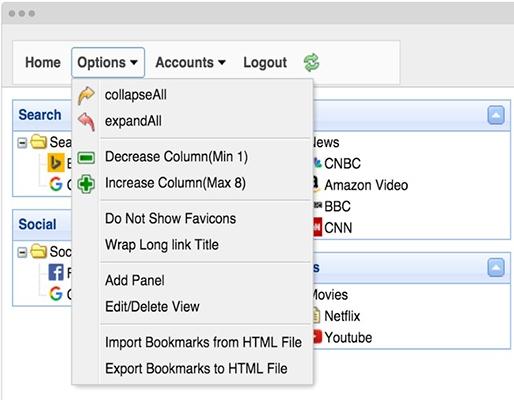Image resolution: width=514 pixels, height=400 pixels.
Task: Click the green refresh icon
Action: point(311,63)
